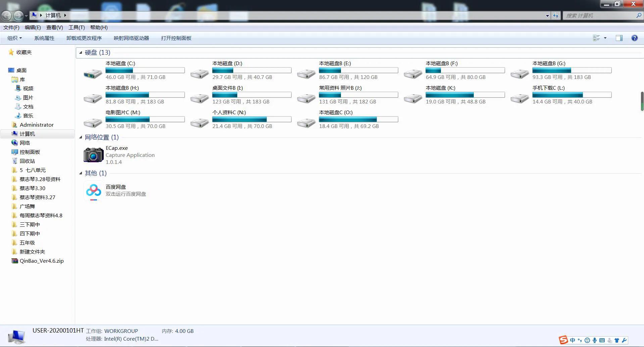Select the Administrator folder in sidebar
The width and height of the screenshot is (644, 347).
pos(37,125)
